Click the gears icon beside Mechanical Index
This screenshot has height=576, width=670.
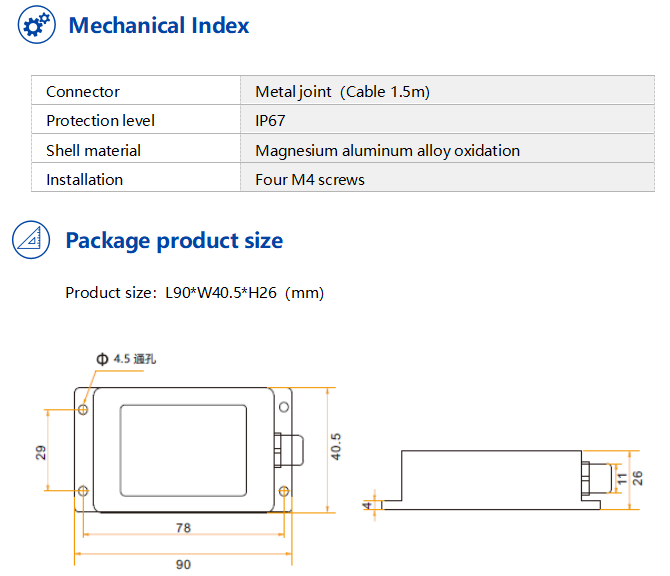37,25
